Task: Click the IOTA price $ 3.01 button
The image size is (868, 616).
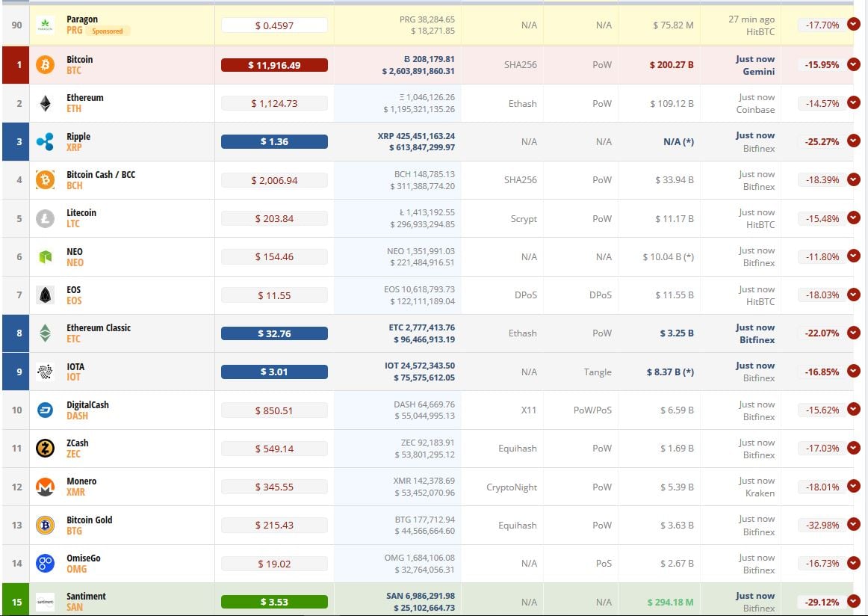Action: click(x=274, y=372)
